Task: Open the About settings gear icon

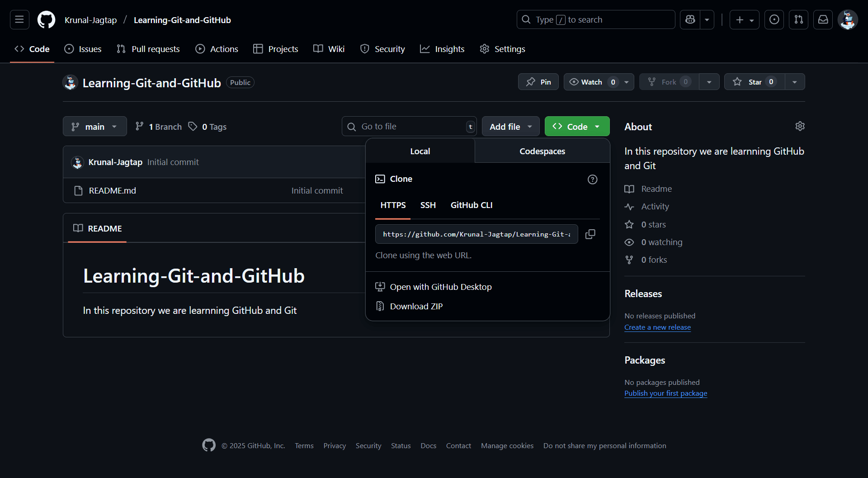Action: tap(800, 126)
